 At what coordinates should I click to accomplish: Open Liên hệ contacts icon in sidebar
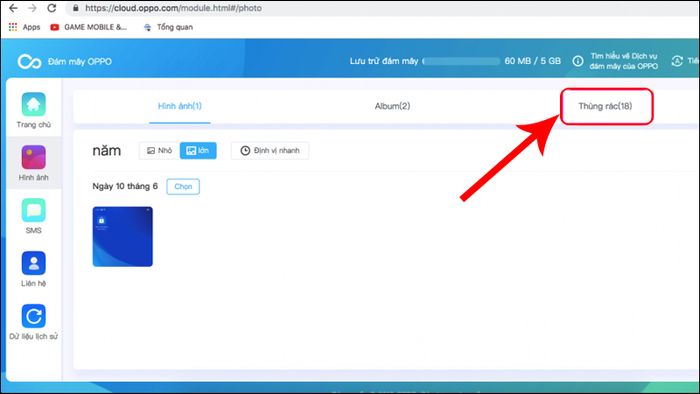point(33,263)
